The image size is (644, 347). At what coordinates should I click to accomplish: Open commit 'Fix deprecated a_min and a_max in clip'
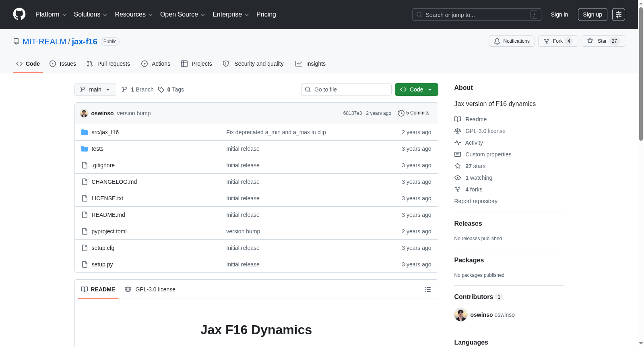pos(276,132)
